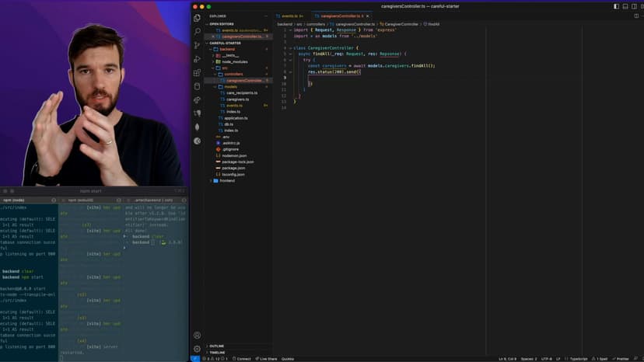Screen dimensions: 644x362
Task: Open the Accounts icon in activity bar
Action: (197, 336)
